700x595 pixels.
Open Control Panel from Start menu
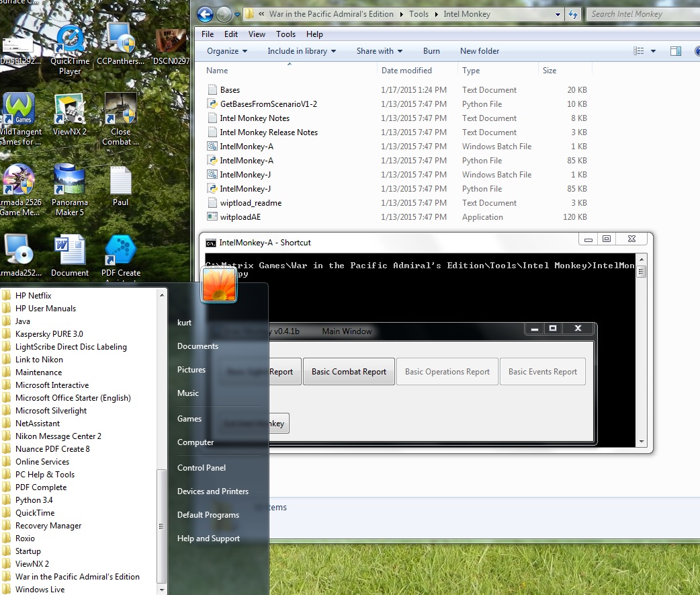point(202,468)
